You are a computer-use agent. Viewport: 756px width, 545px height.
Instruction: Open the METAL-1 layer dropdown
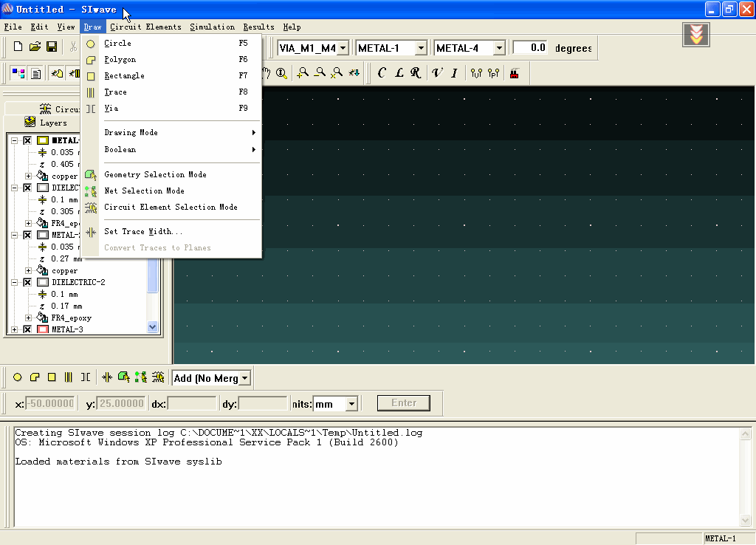pyautogui.click(x=421, y=48)
